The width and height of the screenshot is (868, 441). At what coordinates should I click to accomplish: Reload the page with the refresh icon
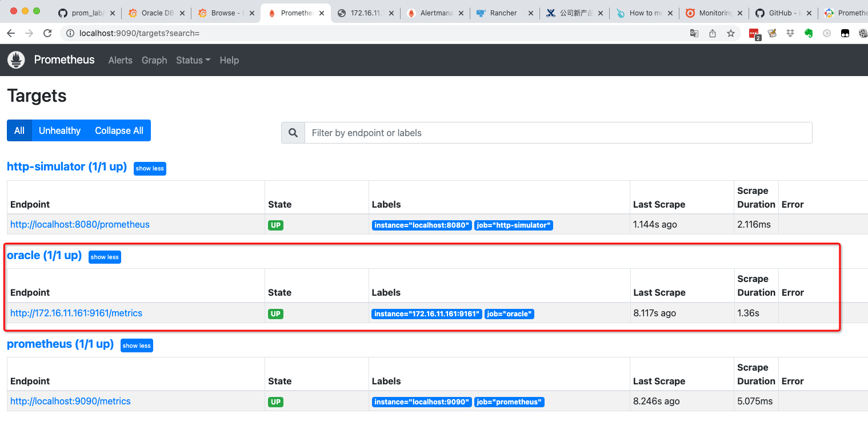tap(47, 33)
